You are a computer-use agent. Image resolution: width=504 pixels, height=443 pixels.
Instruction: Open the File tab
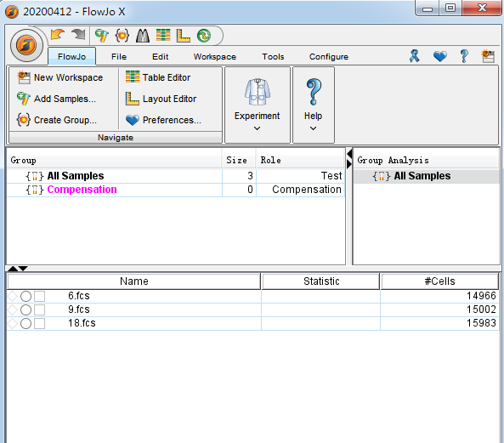[119, 57]
